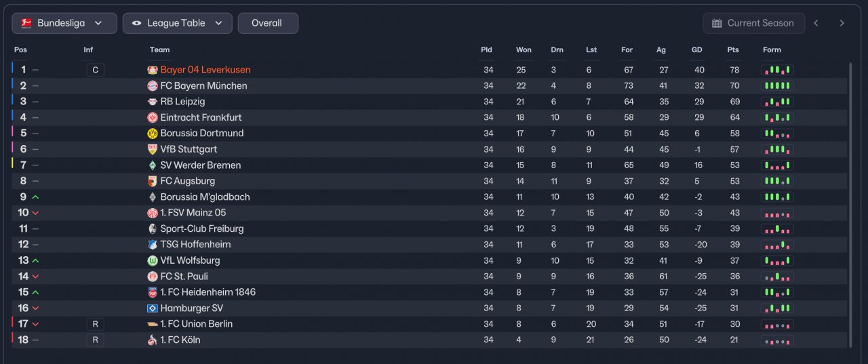Click the FC Bayern München club crest
868x364 pixels.
(153, 86)
